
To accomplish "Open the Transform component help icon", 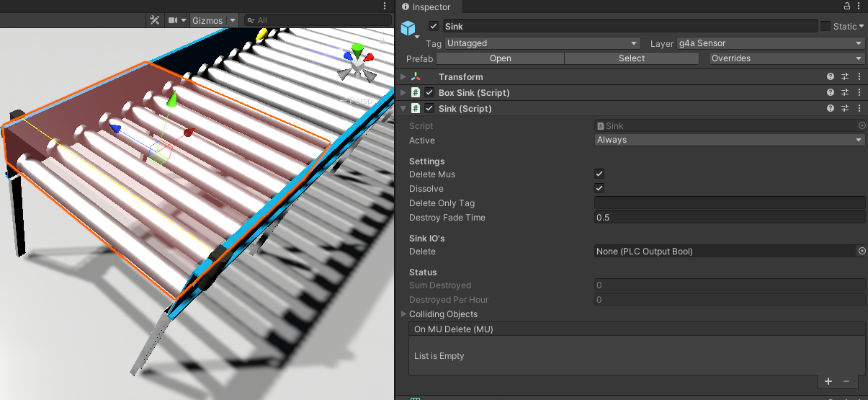I will click(831, 76).
